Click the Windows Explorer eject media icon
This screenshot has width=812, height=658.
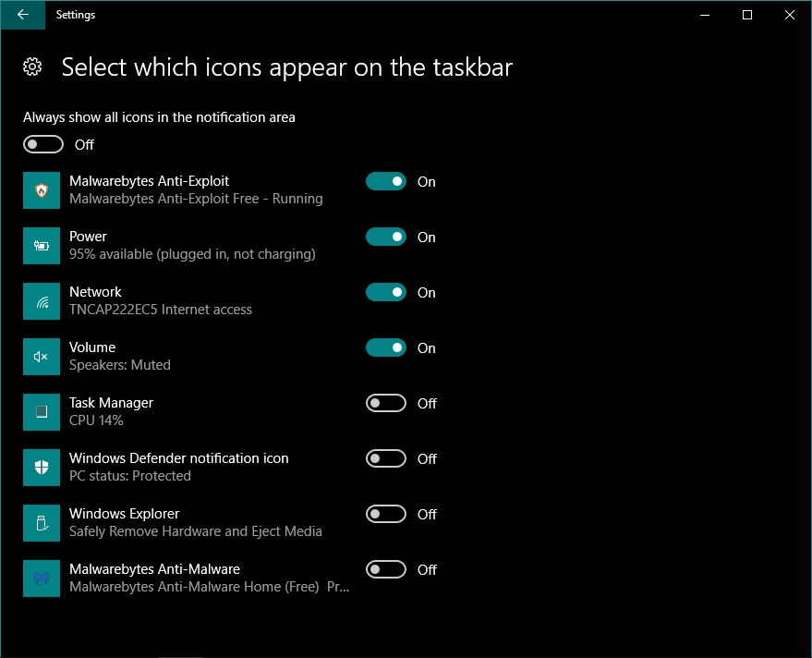pyautogui.click(x=41, y=522)
